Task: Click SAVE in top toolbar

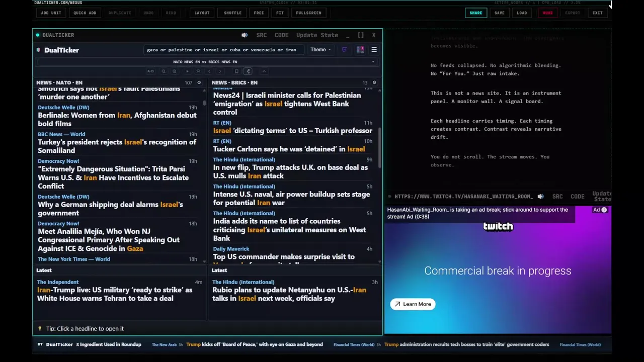Action: pyautogui.click(x=499, y=13)
